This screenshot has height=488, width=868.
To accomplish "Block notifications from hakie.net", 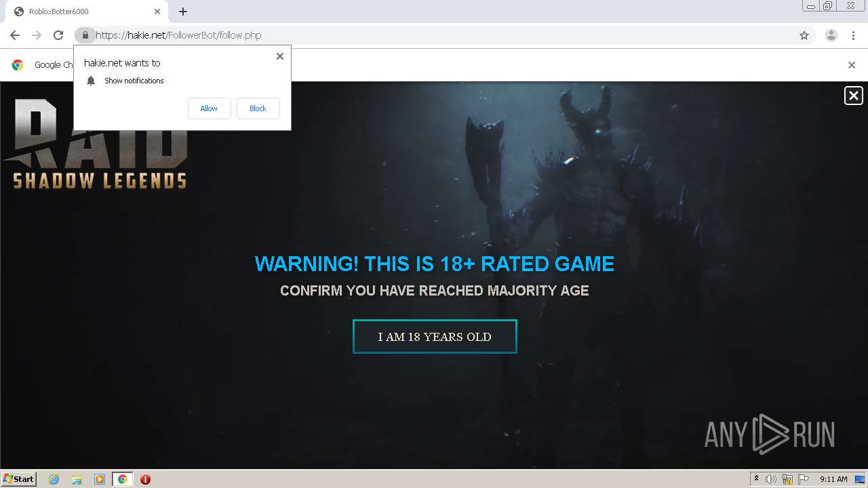I will click(258, 108).
